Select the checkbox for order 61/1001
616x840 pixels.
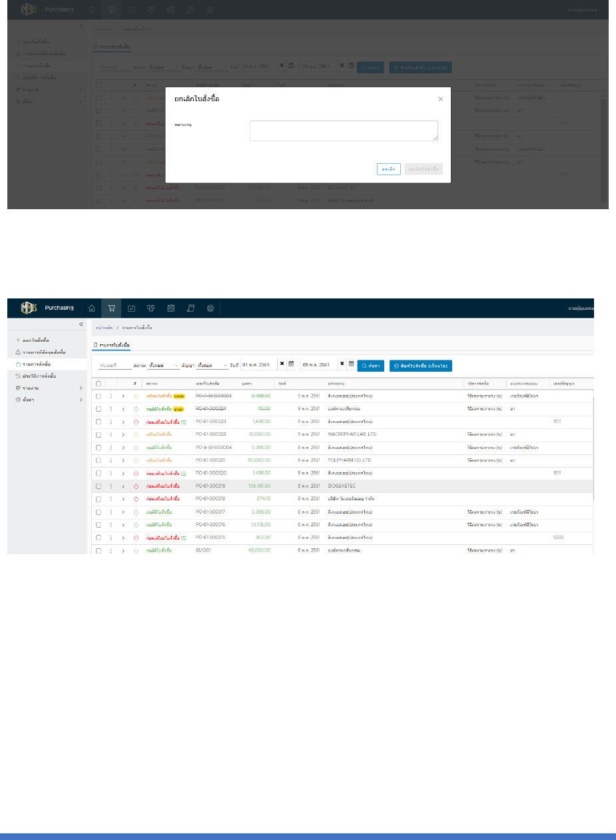[x=99, y=550]
